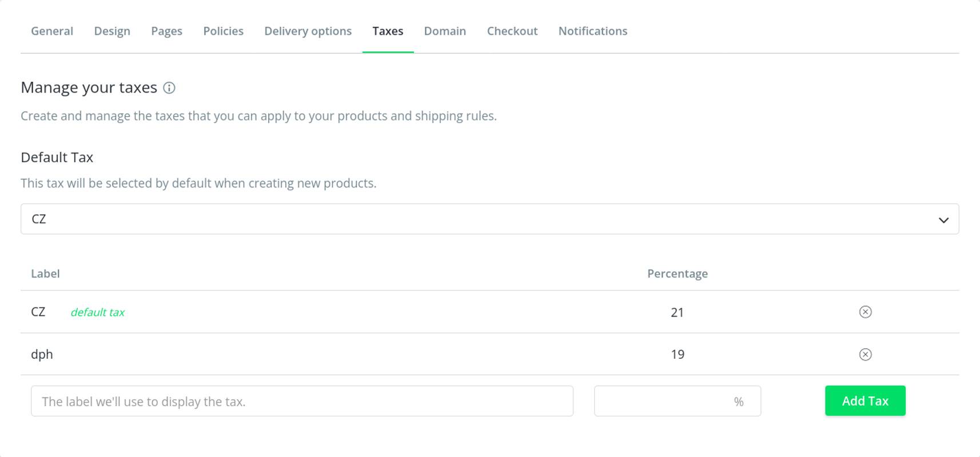
Task: Open the Design tab
Action: (x=112, y=31)
